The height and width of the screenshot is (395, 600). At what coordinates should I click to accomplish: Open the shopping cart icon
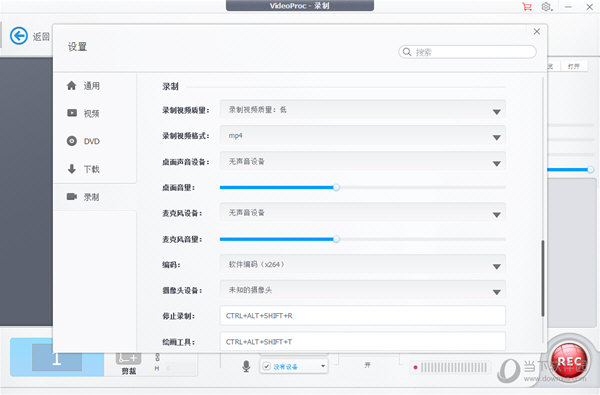click(527, 7)
